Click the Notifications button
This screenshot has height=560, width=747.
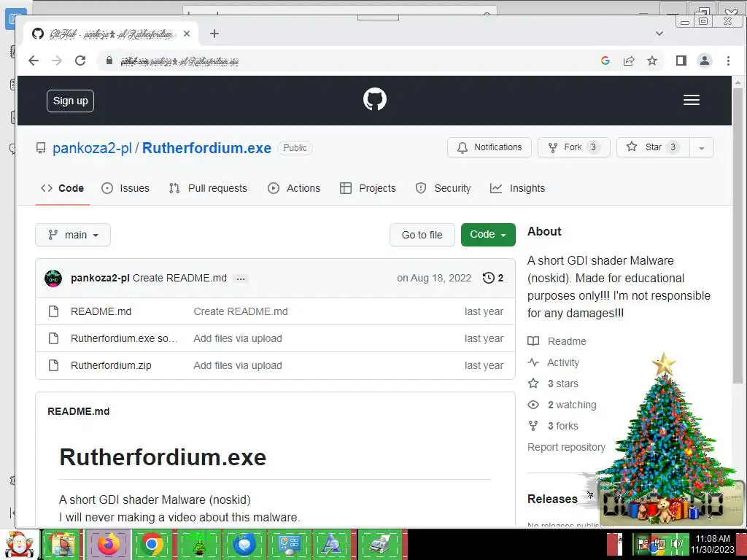(x=489, y=147)
